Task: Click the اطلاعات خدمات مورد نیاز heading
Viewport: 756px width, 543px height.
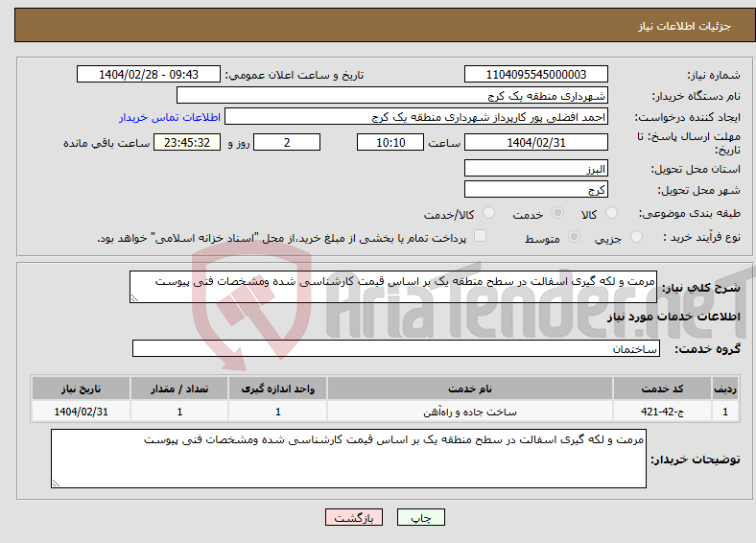Action: tap(673, 317)
